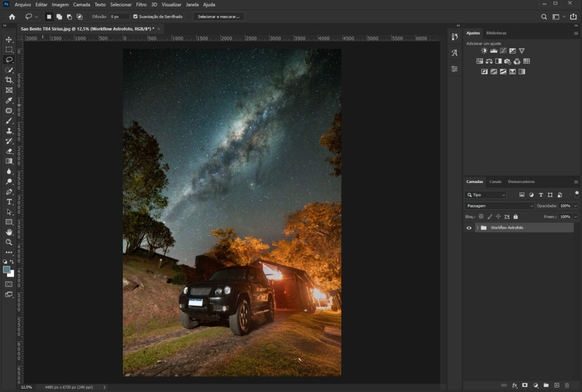Toggle the lock all layer button
The width and height of the screenshot is (582, 392).
click(x=516, y=216)
